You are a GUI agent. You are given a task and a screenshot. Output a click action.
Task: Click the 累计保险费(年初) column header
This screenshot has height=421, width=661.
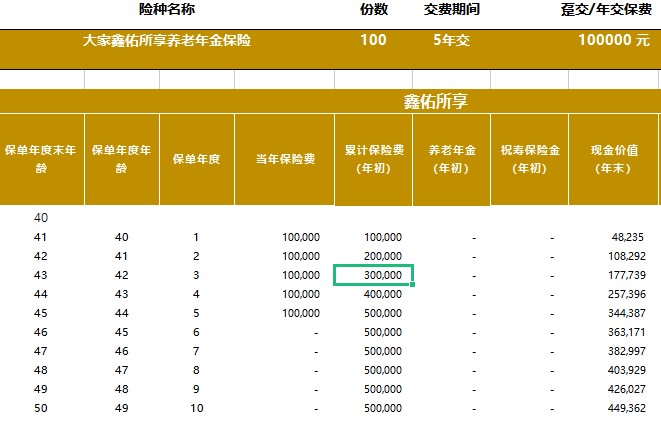[x=373, y=159]
